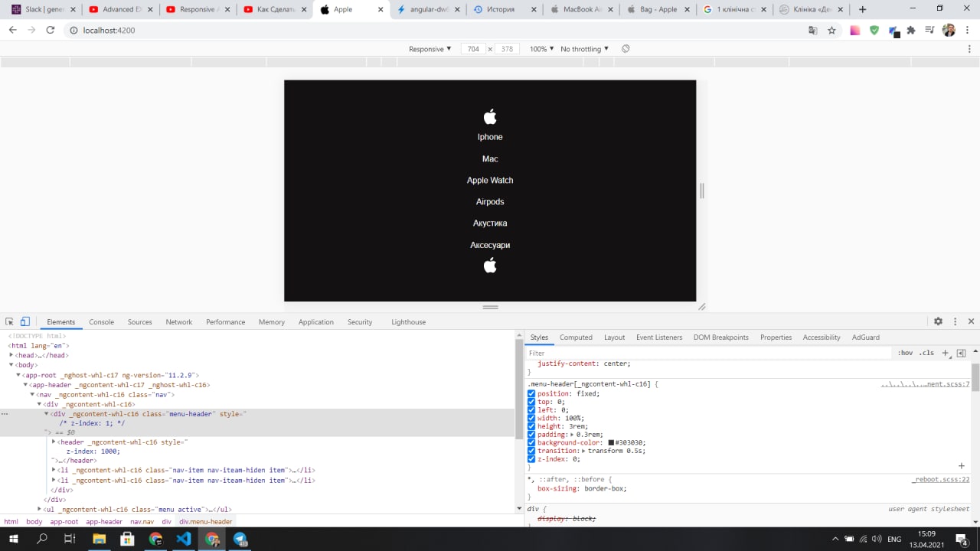980x551 pixels.
Task: Disable the transition declaration
Action: 531,451
